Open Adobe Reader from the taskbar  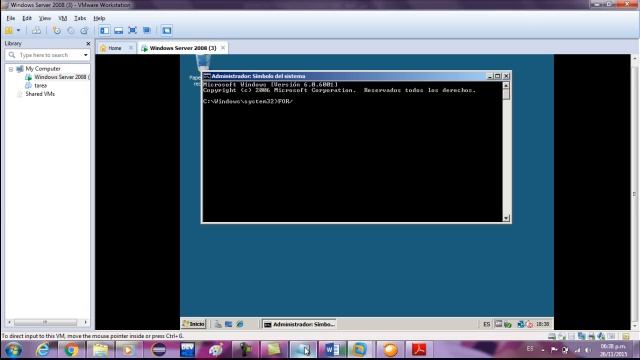tap(419, 350)
